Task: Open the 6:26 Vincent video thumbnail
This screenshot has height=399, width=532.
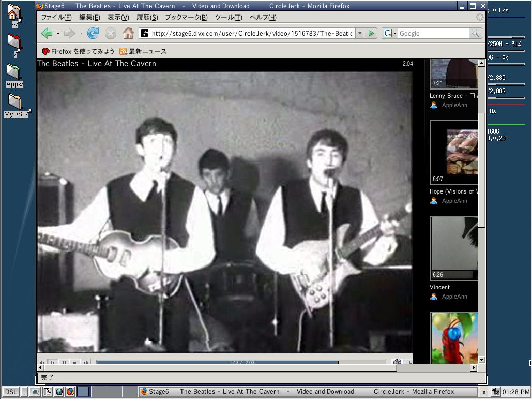Action: [x=454, y=248]
